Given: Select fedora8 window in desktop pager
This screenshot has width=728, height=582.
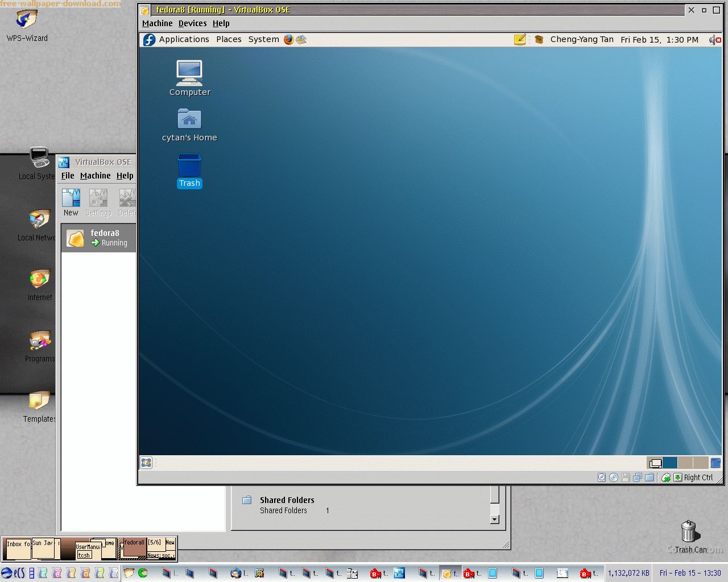Looking at the screenshot, I should coord(134,546).
